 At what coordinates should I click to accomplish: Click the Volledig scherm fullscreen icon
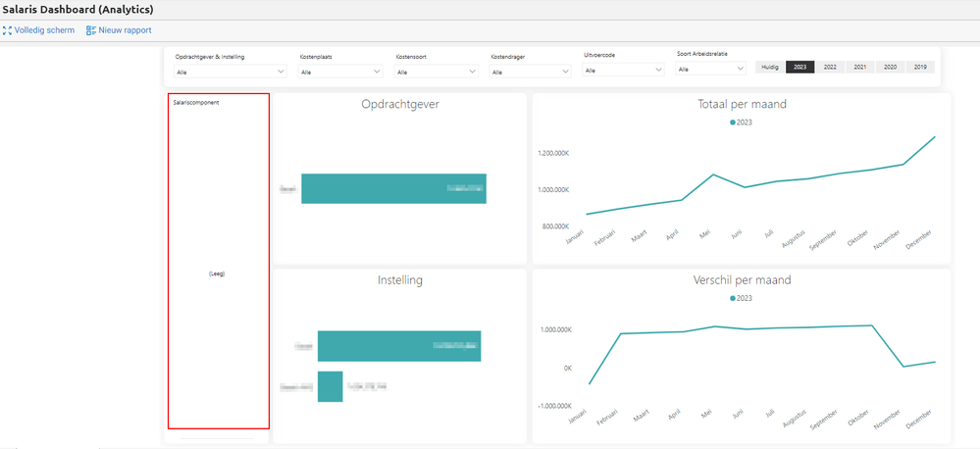click(7, 30)
